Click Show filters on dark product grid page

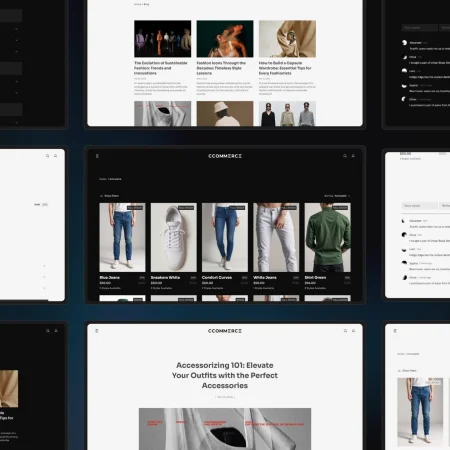[x=109, y=196]
